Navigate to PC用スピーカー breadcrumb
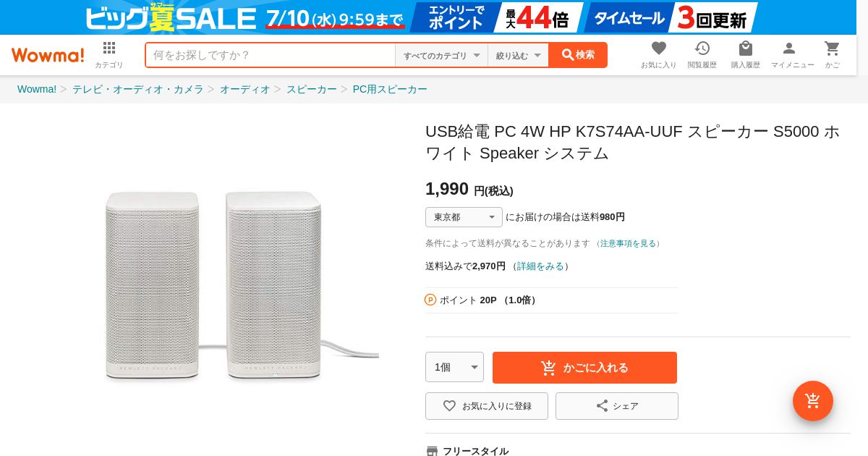This screenshot has width=868, height=456. [390, 89]
